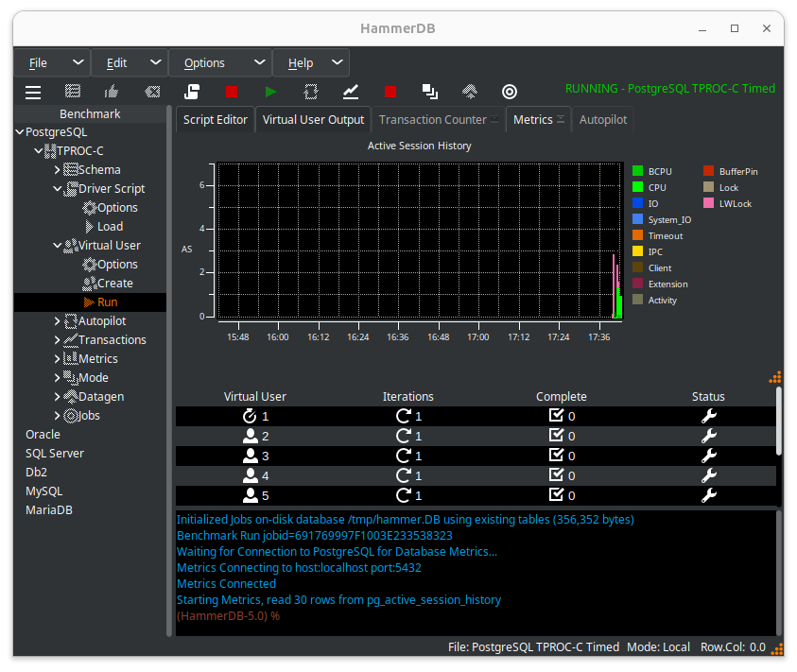797x672 pixels.
Task: Click the transaction counter line-chart toolbar icon
Action: pos(351,92)
